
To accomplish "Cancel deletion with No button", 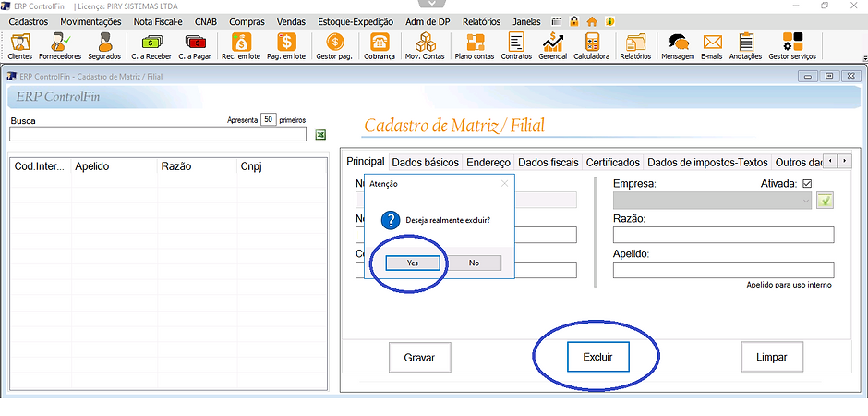I will 474,263.
